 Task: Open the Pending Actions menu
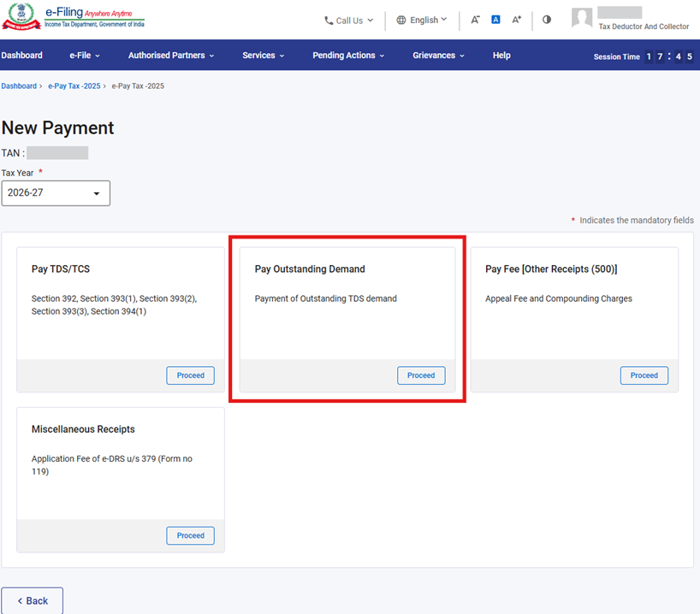348,56
